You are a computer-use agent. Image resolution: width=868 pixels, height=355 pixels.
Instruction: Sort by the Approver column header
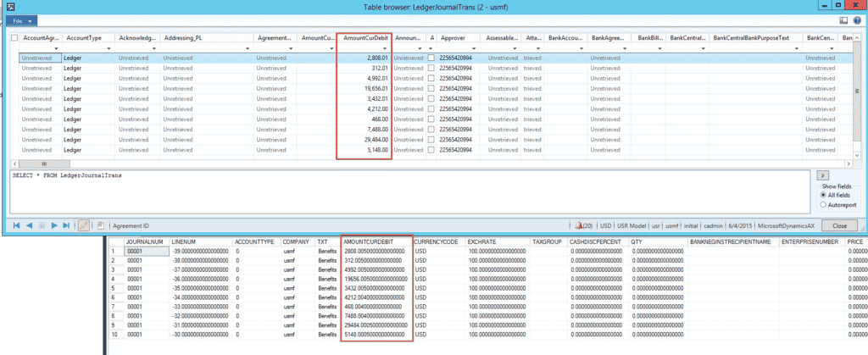[453, 38]
